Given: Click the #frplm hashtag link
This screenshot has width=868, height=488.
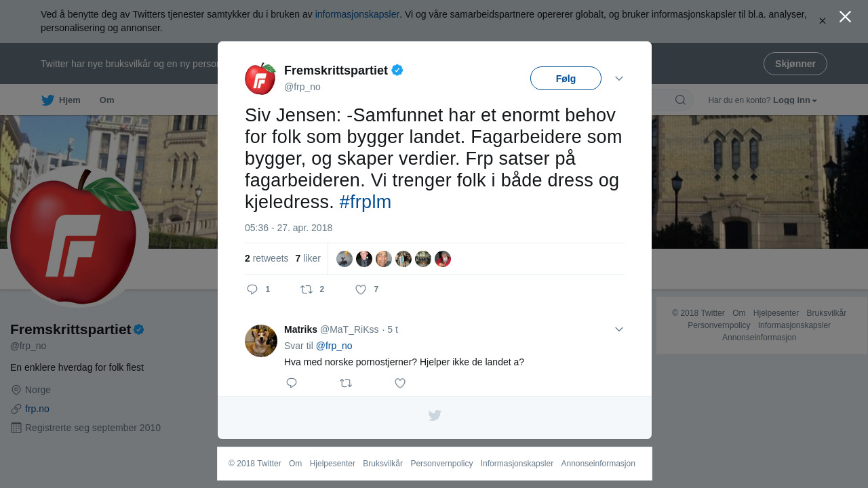Looking at the screenshot, I should pyautogui.click(x=366, y=202).
